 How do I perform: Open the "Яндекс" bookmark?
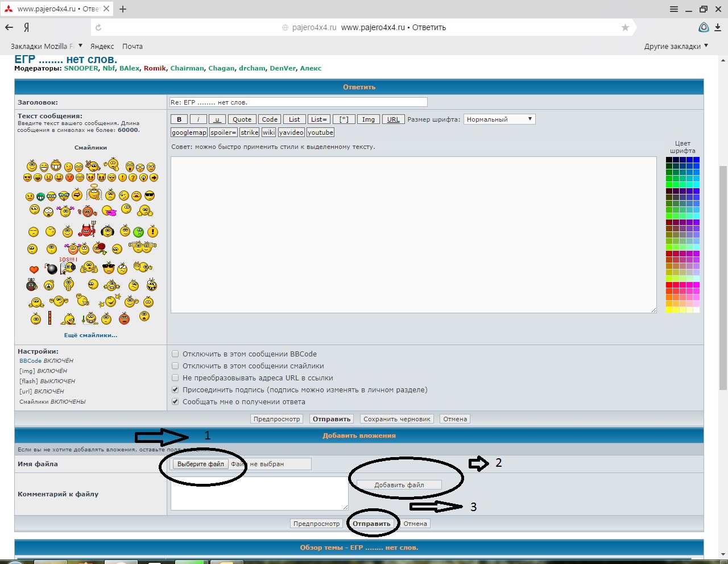click(x=102, y=46)
